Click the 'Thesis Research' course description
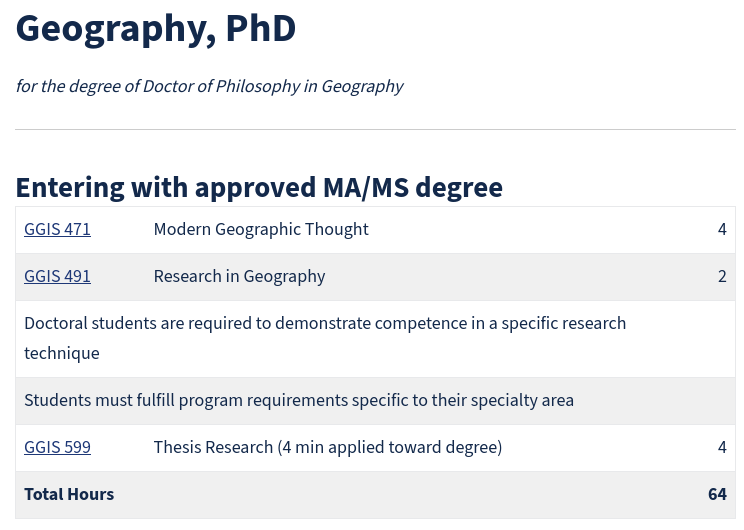The width and height of the screenshot is (744, 530). pos(327,447)
